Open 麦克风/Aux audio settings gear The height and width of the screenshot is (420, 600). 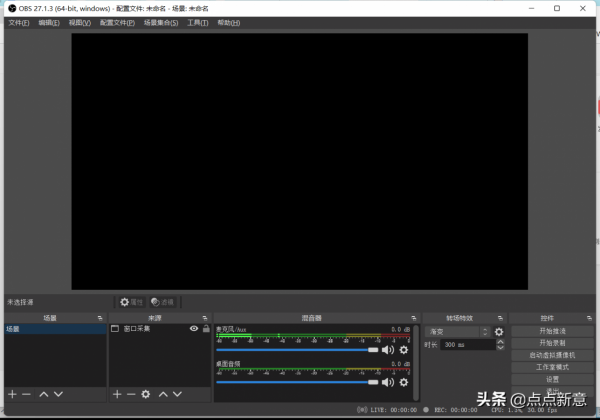point(404,350)
